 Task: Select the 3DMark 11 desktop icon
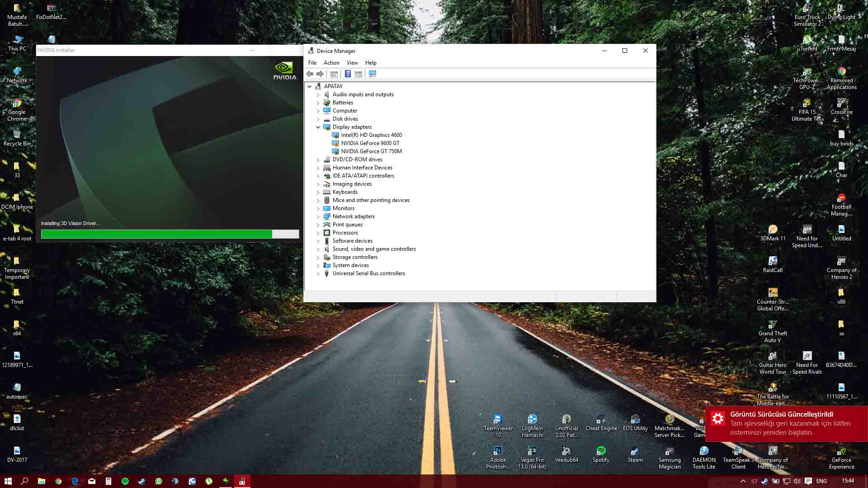773,233
